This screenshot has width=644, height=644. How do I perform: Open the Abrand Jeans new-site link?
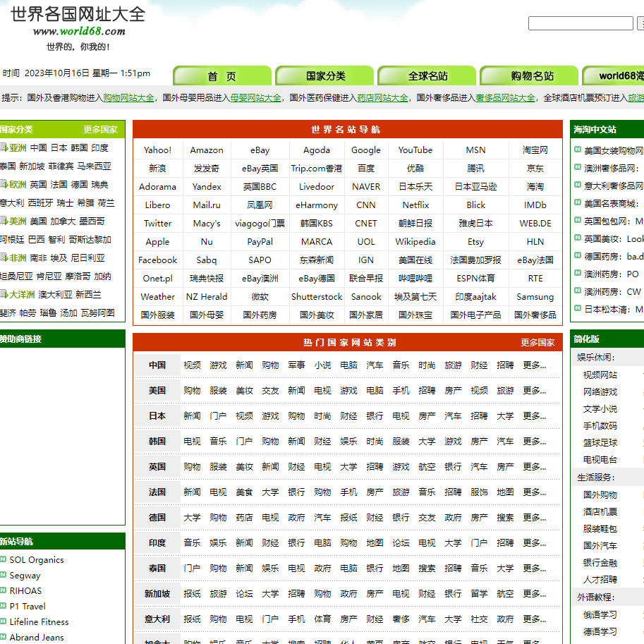click(x=37, y=637)
